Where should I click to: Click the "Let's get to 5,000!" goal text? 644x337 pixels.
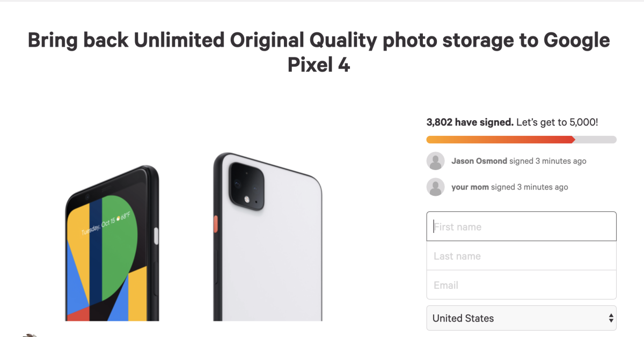(x=557, y=122)
